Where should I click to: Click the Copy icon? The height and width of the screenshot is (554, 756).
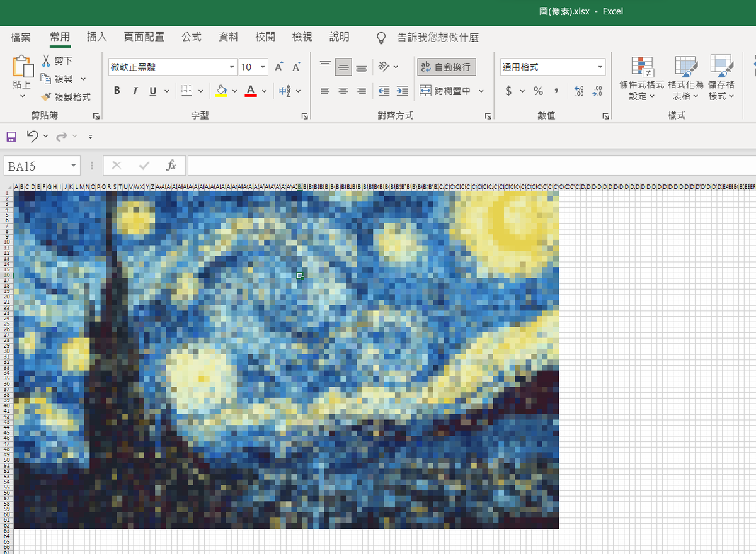pos(46,79)
